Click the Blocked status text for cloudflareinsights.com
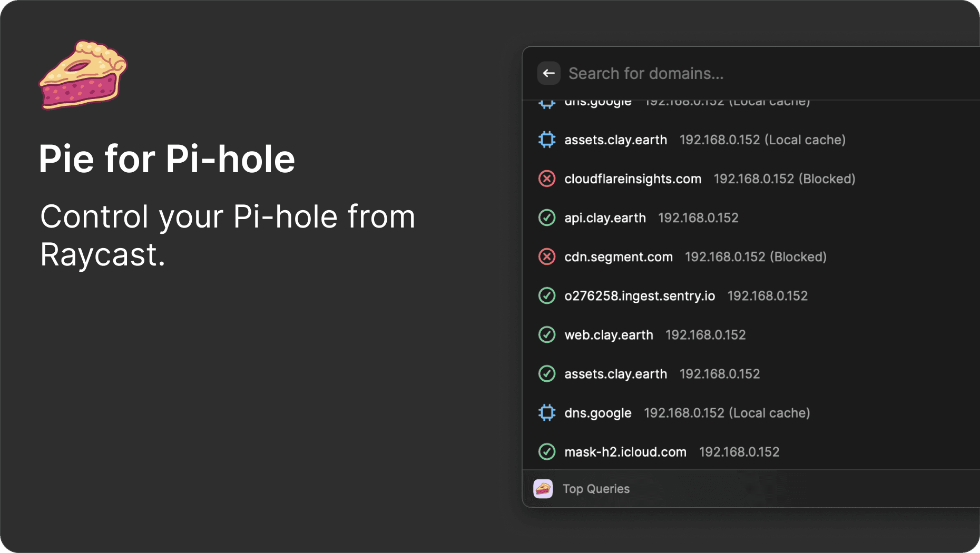Viewport: 980px width, 553px height. point(827,179)
